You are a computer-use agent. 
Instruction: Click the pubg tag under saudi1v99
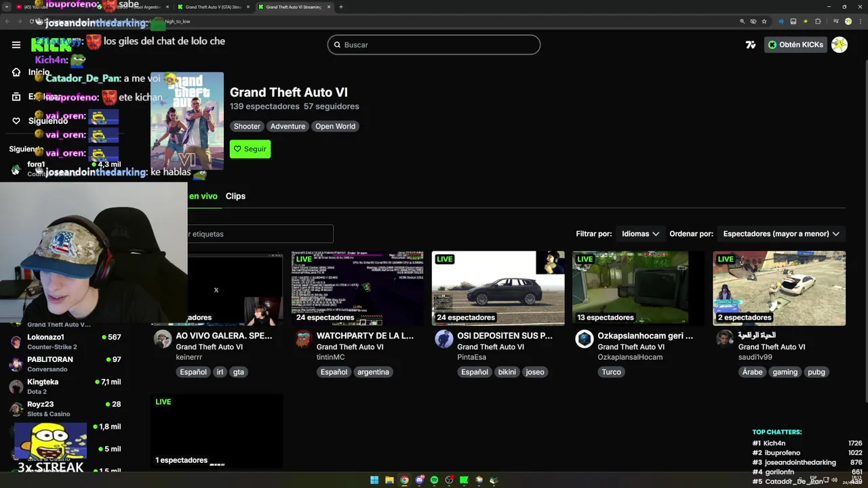click(x=816, y=372)
